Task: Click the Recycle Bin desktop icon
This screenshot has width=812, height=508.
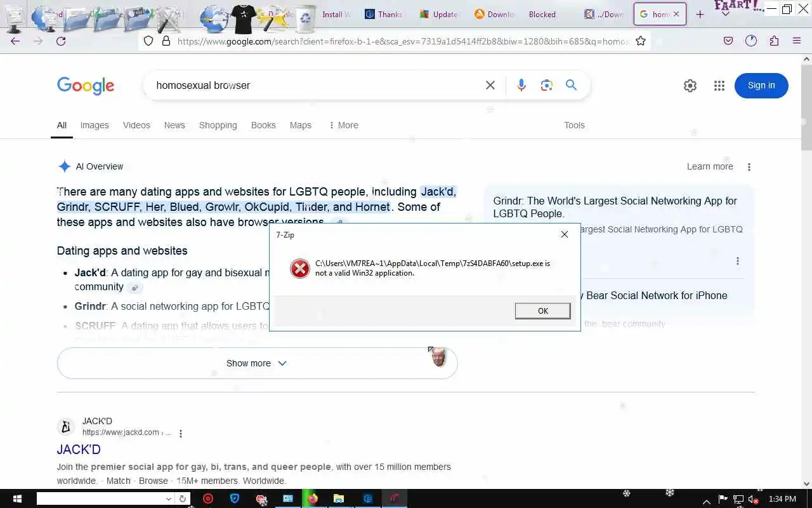Action: [306, 18]
